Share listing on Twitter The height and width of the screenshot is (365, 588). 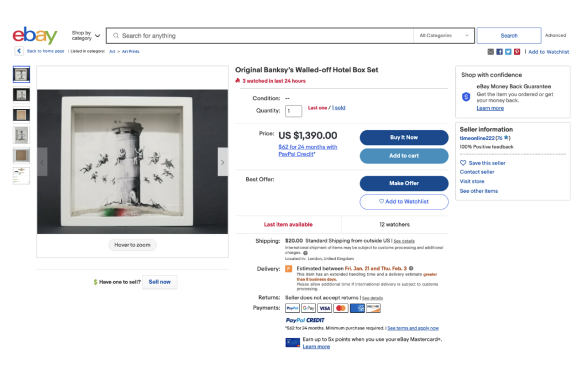click(508, 52)
